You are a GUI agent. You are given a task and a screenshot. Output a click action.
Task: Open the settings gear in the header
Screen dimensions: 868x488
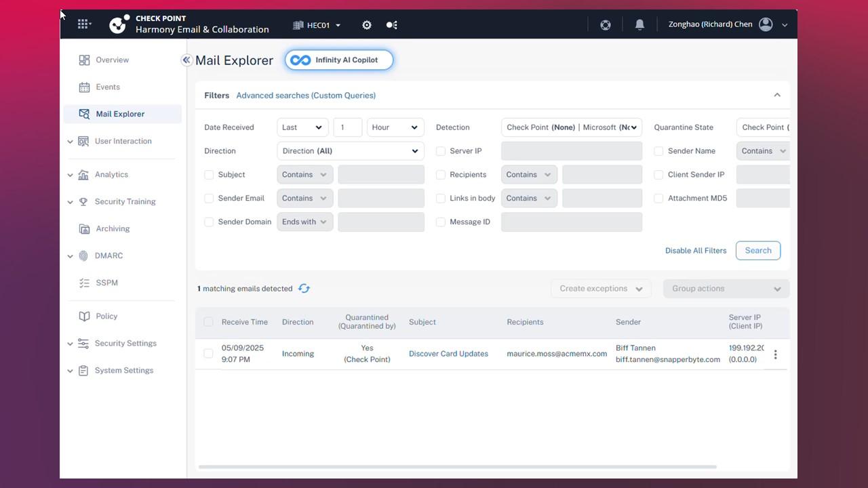pyautogui.click(x=367, y=25)
